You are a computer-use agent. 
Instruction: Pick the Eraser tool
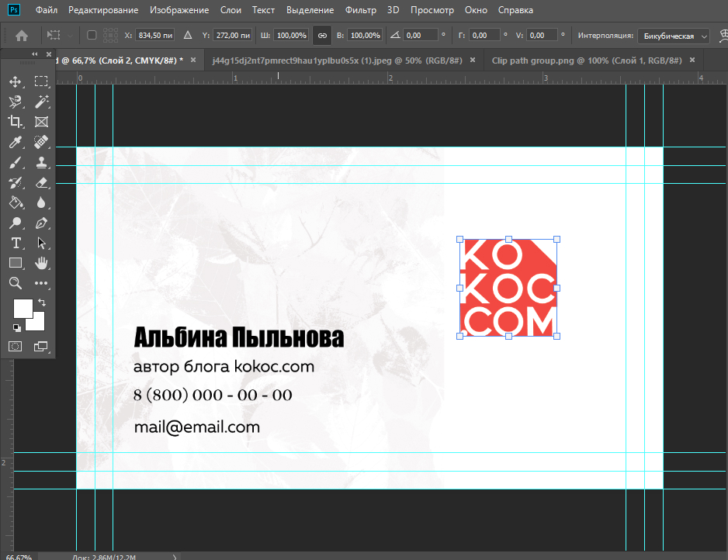point(41,182)
